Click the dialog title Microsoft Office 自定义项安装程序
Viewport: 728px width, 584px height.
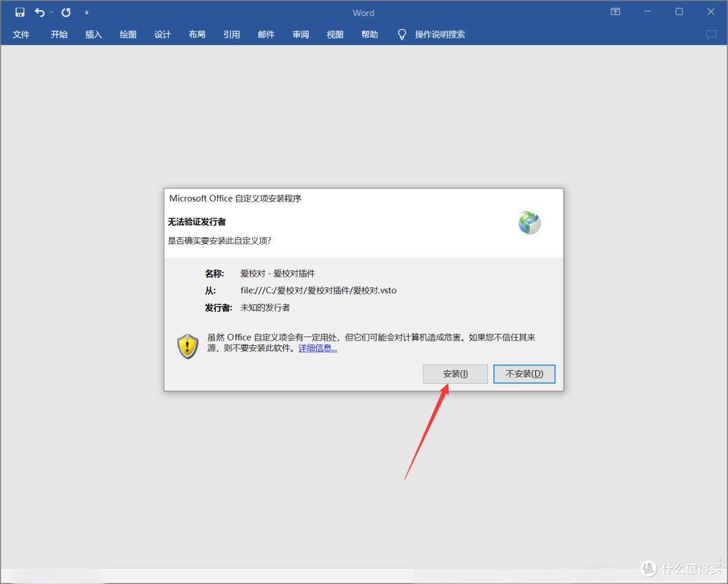pos(235,198)
